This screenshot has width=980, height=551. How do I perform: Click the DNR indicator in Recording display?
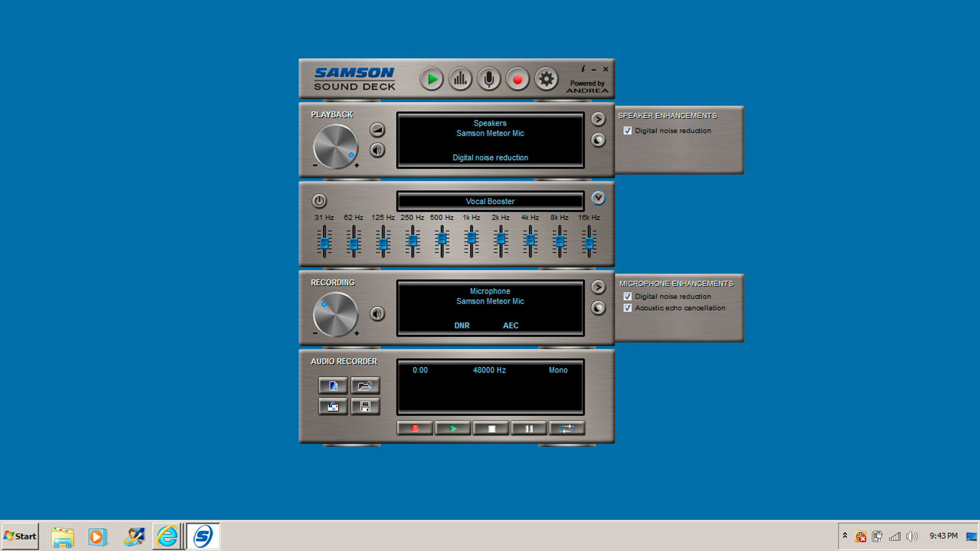pyautogui.click(x=462, y=326)
